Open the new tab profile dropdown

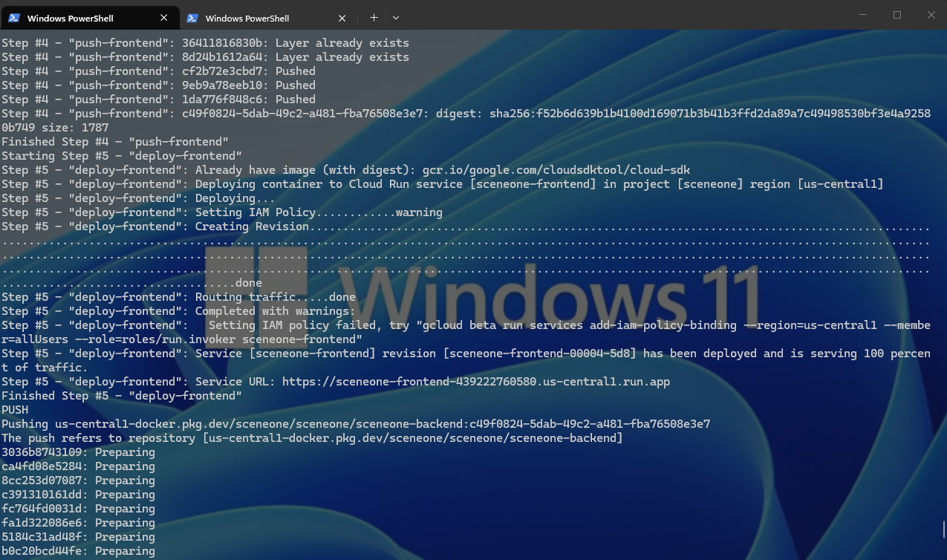(x=396, y=18)
